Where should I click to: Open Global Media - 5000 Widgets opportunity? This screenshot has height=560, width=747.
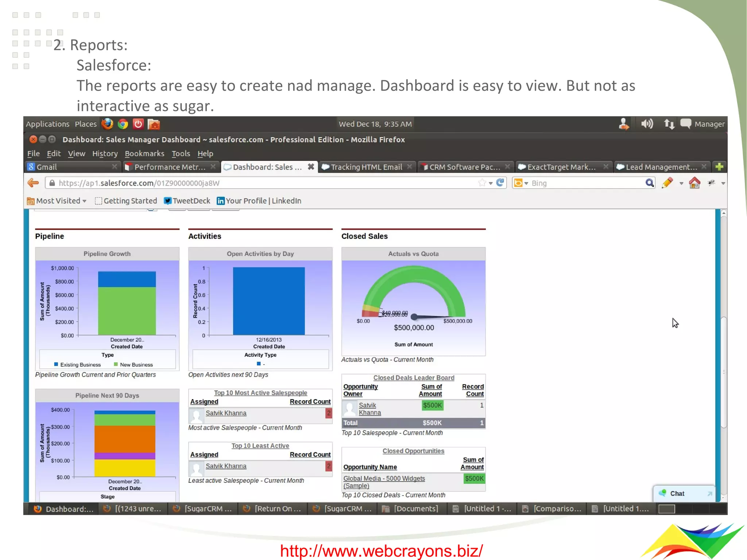384,482
